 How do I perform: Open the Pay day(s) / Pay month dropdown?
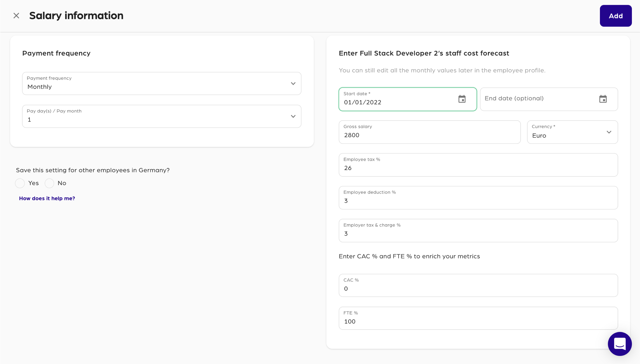[x=161, y=116]
